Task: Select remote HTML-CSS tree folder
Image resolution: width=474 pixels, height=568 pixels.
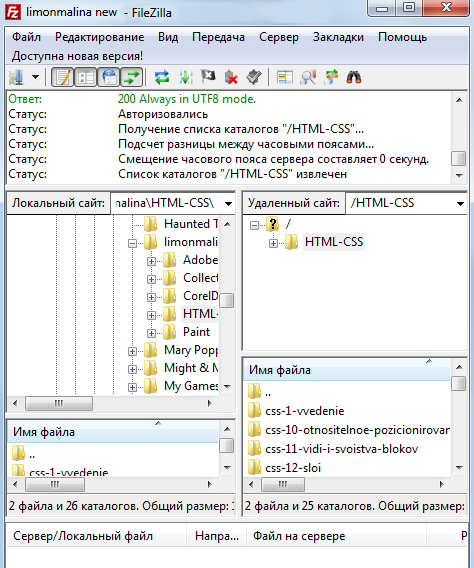Action: click(x=334, y=242)
